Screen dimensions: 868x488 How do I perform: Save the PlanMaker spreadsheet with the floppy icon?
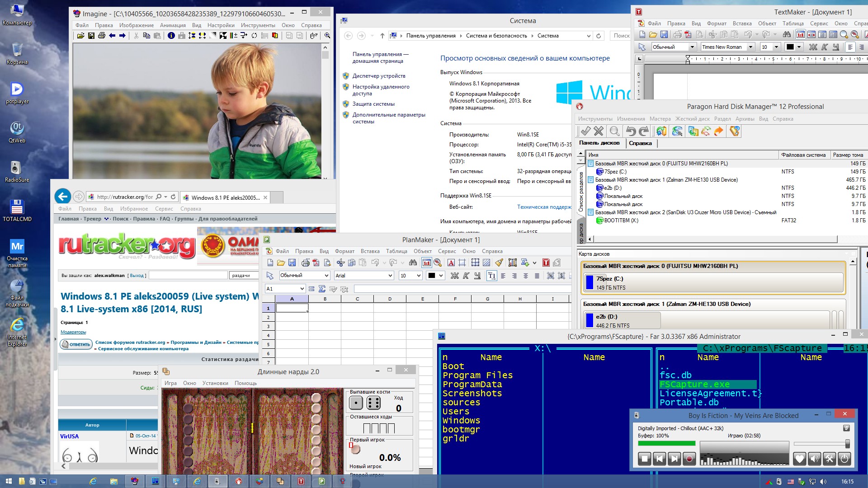coord(292,263)
